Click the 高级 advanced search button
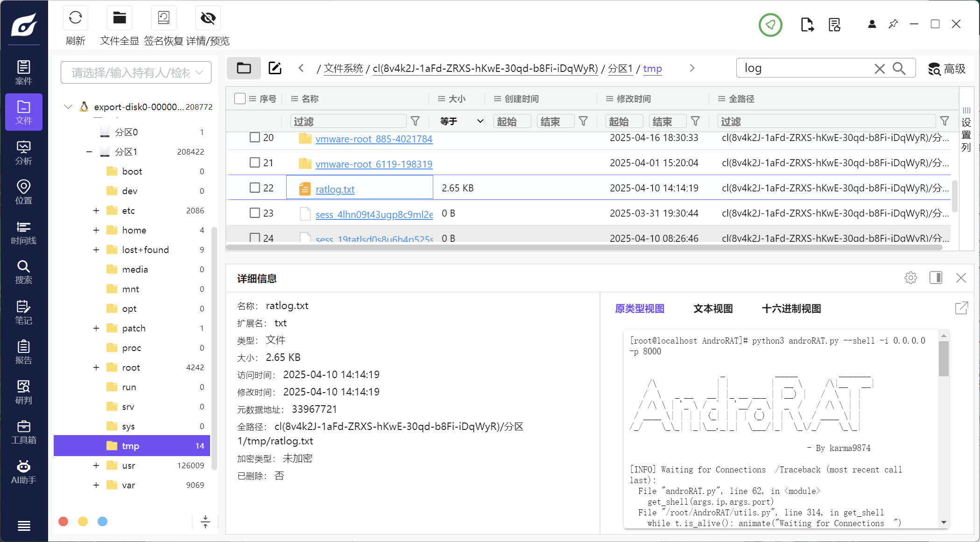 pyautogui.click(x=947, y=69)
